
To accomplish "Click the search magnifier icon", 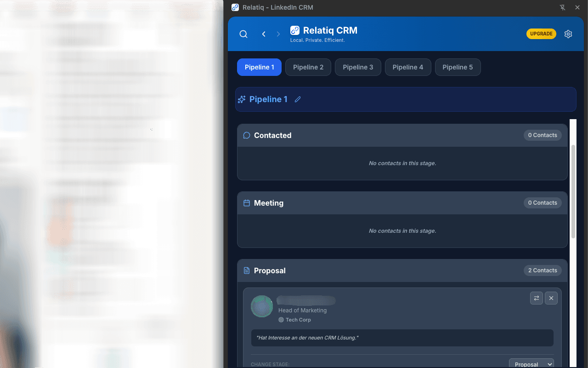I will point(243,34).
